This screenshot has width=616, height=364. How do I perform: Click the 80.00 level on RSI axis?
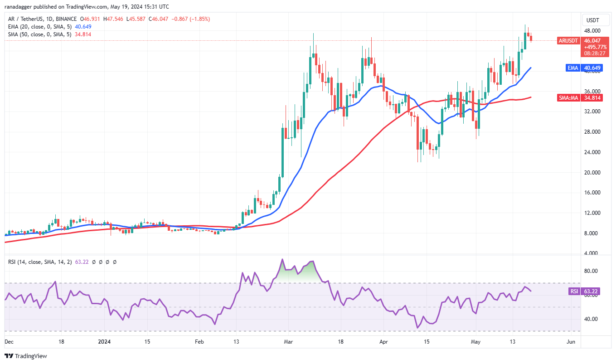591,271
